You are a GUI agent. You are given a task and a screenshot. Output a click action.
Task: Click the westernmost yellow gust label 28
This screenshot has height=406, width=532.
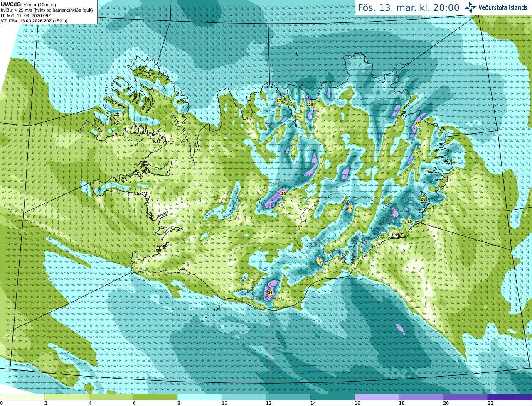click(x=283, y=193)
